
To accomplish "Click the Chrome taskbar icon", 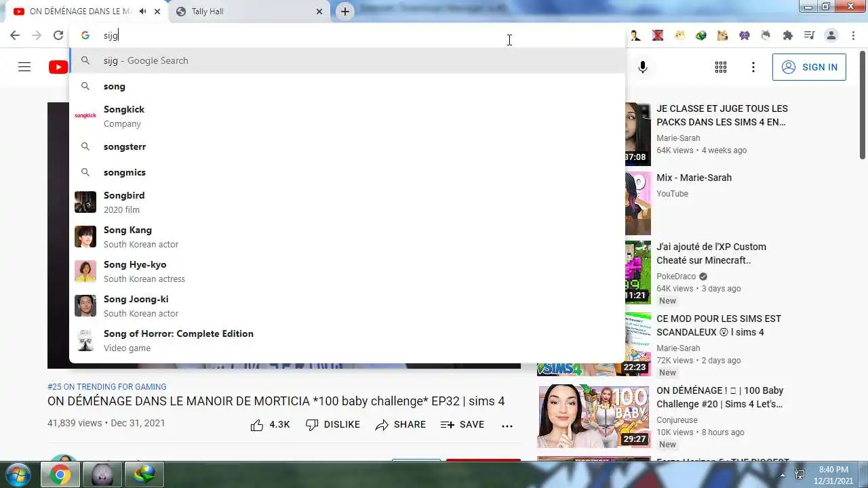I will point(60,475).
